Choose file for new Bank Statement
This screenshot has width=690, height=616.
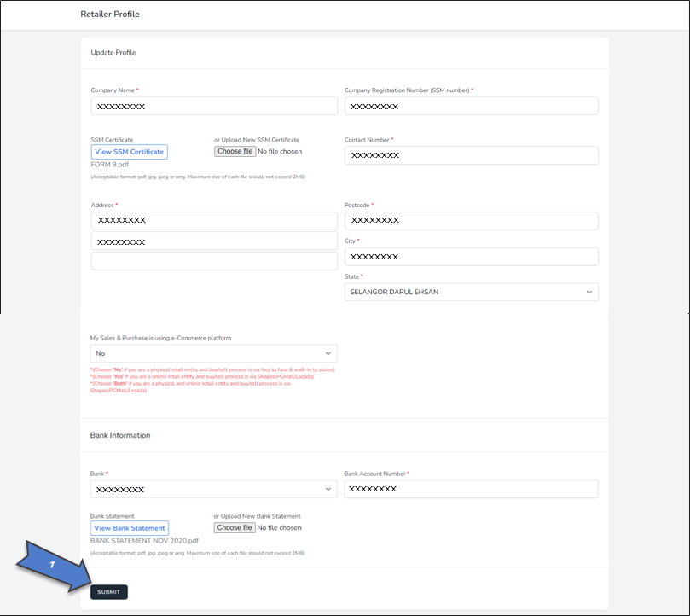tap(235, 527)
